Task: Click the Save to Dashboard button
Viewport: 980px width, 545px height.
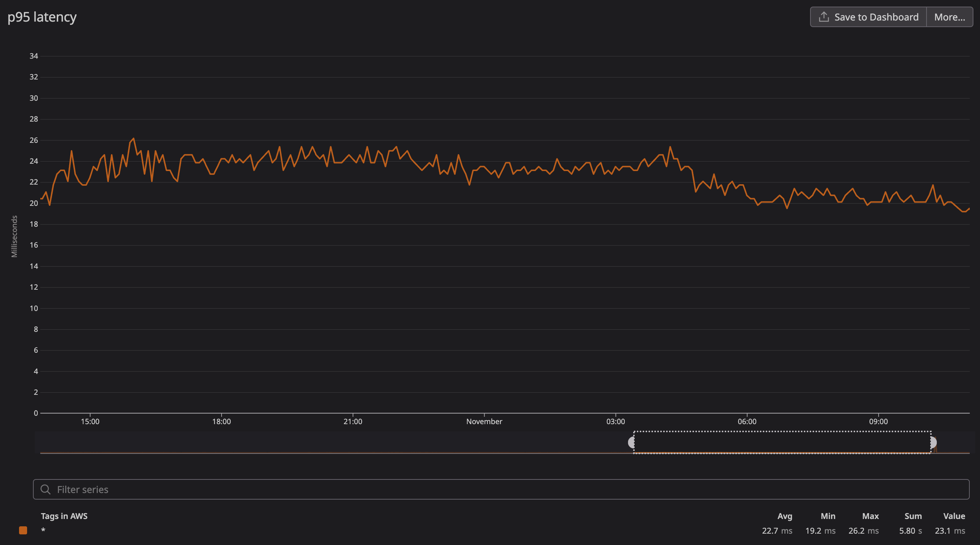Action: point(876,17)
